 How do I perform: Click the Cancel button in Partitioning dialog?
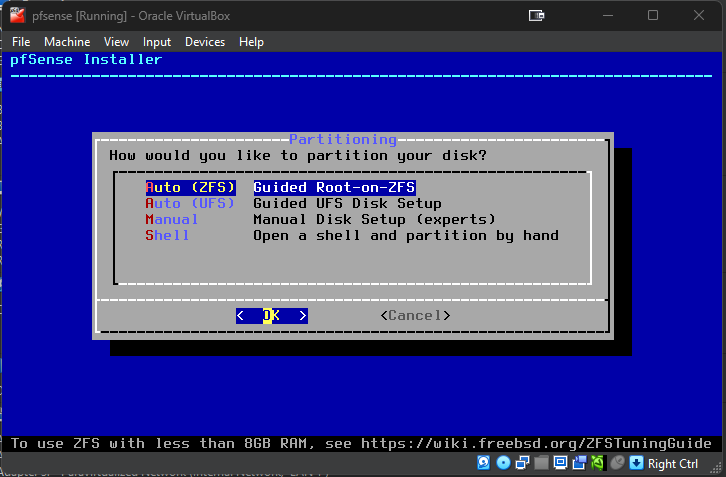(415, 316)
